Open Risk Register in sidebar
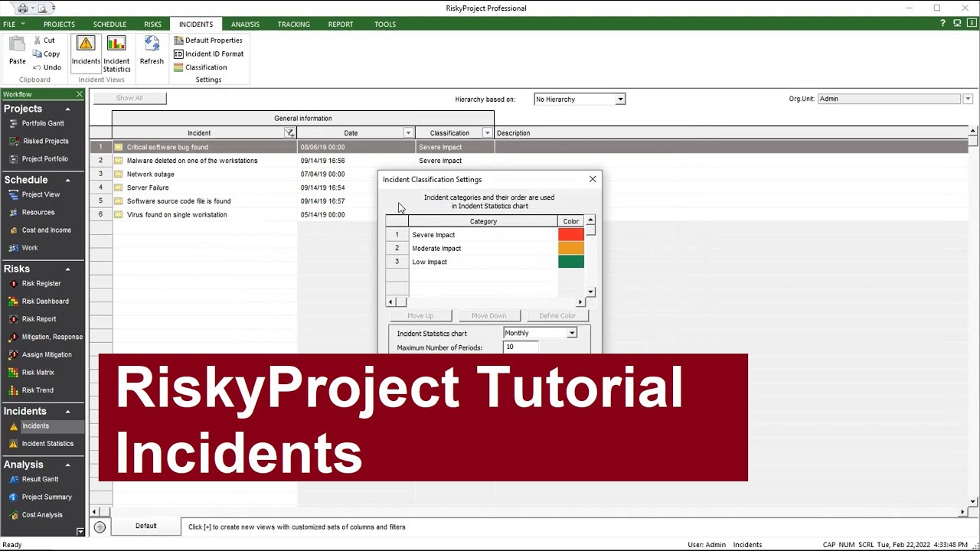980x551 pixels. (41, 283)
